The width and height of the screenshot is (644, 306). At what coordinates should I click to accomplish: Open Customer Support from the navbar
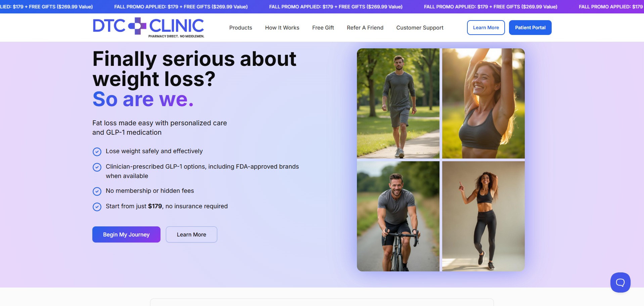[x=420, y=28]
